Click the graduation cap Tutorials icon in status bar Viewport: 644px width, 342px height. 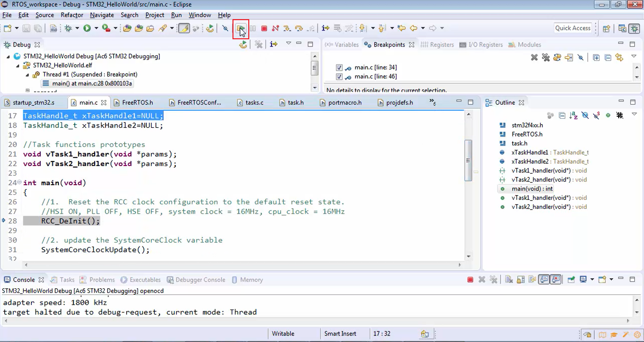tap(614, 334)
